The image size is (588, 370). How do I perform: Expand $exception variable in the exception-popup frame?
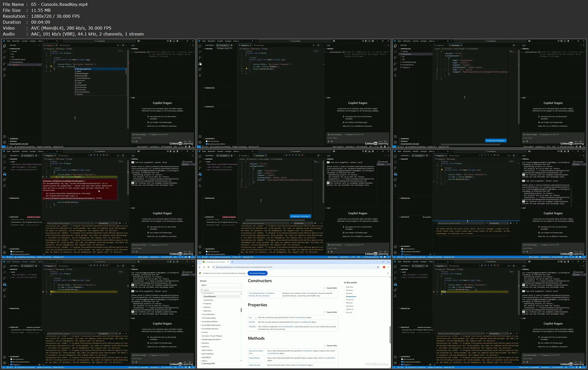(11, 164)
